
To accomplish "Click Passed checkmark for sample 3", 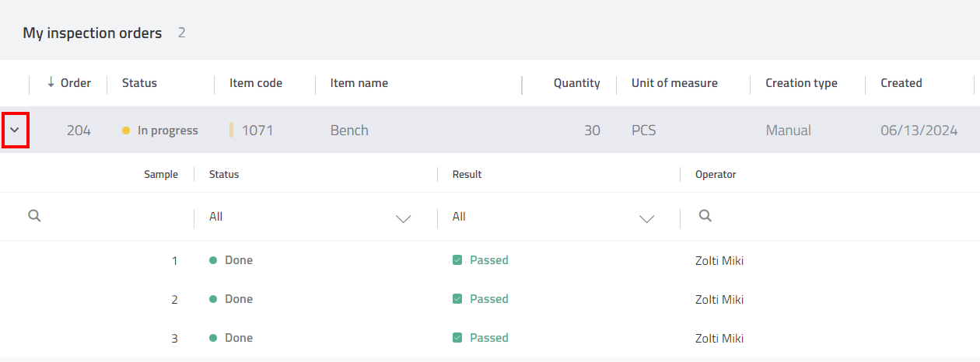I will (457, 338).
